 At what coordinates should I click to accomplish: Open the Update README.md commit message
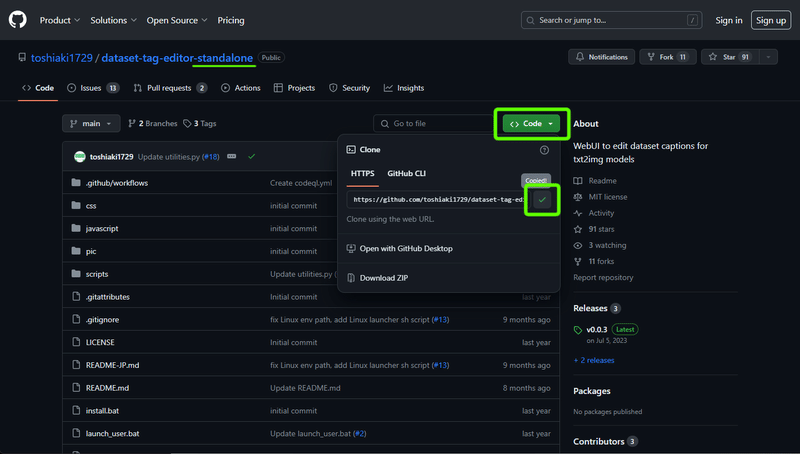coord(305,388)
